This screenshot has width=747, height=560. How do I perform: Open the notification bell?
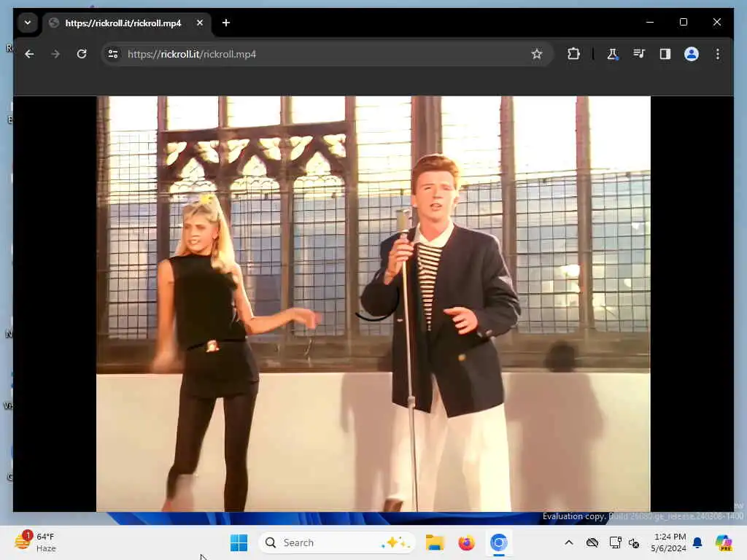click(697, 542)
